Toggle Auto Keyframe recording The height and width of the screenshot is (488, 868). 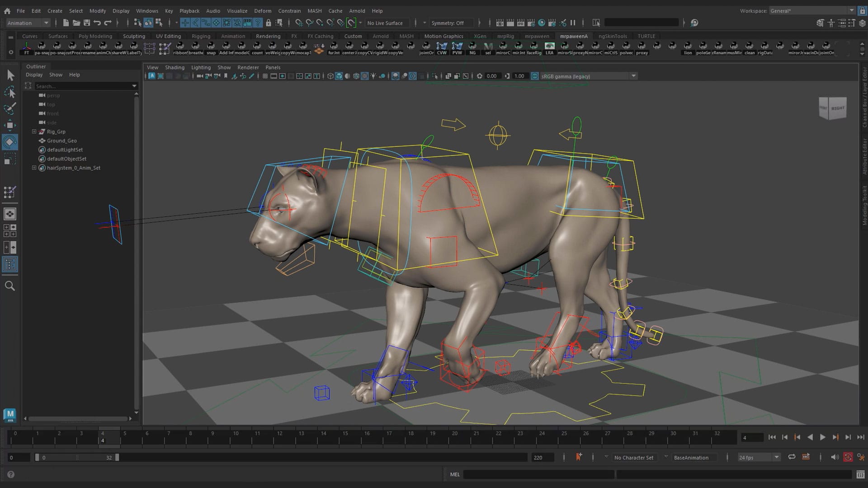point(848,457)
